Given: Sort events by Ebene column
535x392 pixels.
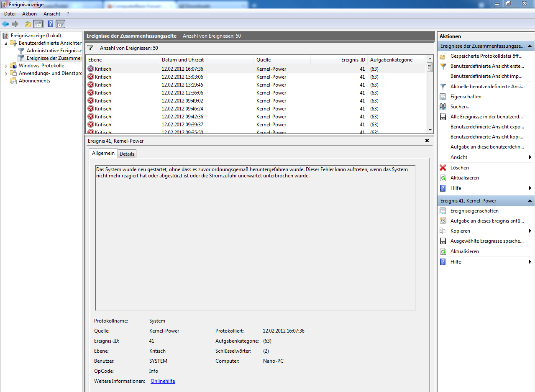Looking at the screenshot, I should click(x=122, y=60).
